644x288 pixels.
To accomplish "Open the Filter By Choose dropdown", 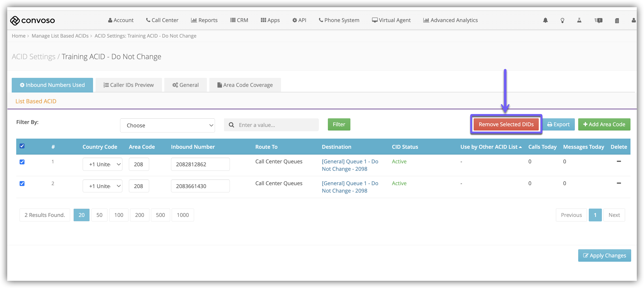I will point(167,125).
